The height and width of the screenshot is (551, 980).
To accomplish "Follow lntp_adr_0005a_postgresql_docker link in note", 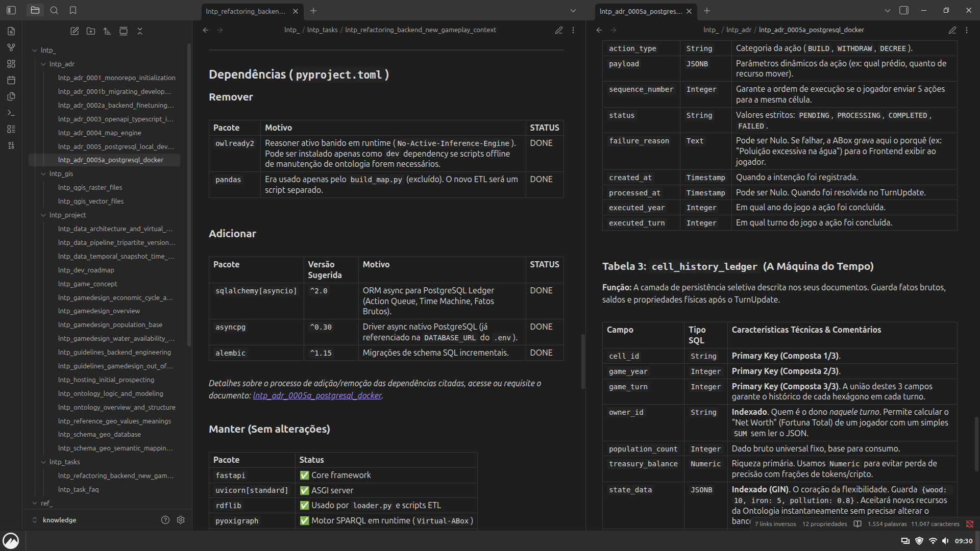I will coord(317,395).
